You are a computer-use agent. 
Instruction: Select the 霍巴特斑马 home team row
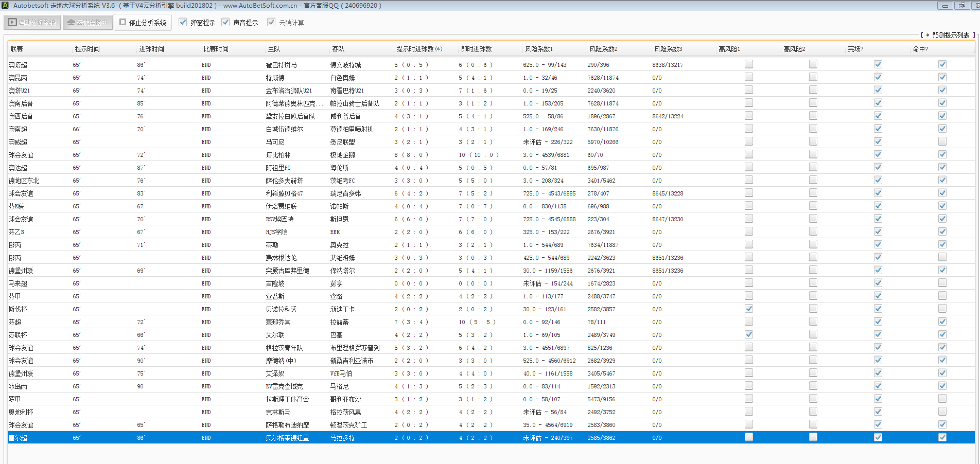pyautogui.click(x=281, y=65)
